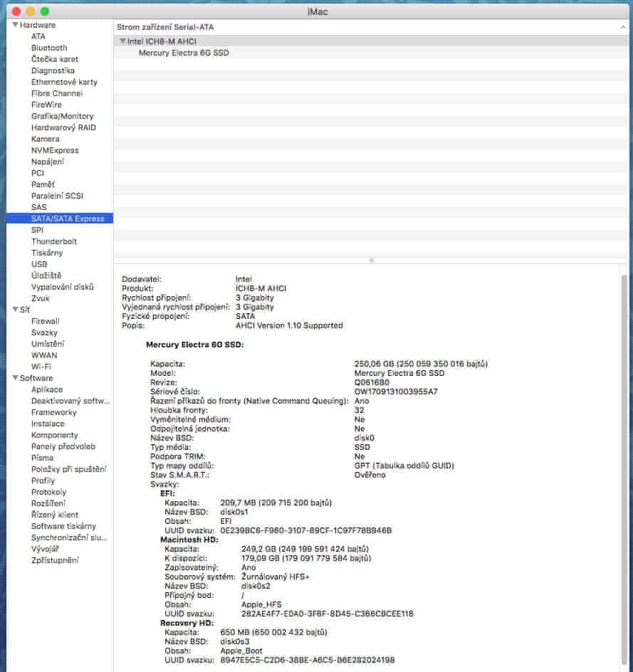Select highlighted SATA/SATA Express entry

[x=60, y=219]
